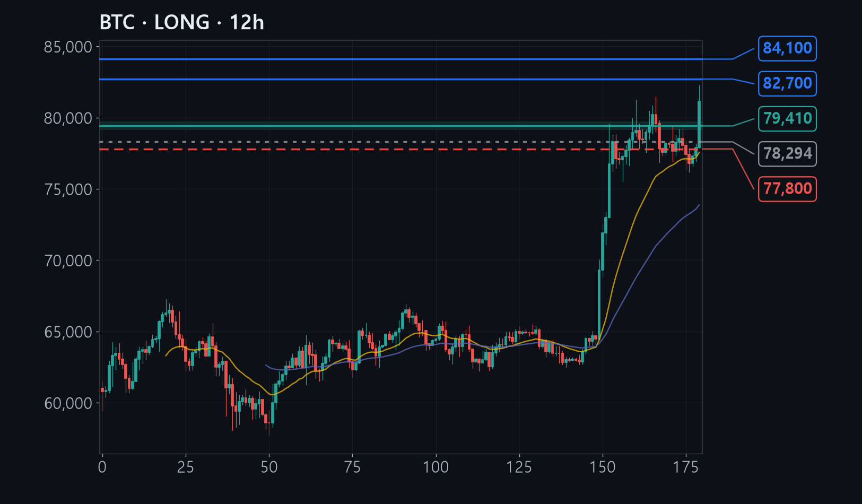Viewport: 862px width, 504px height.
Task: Click the 125 x-axis tick label
Action: point(519,467)
